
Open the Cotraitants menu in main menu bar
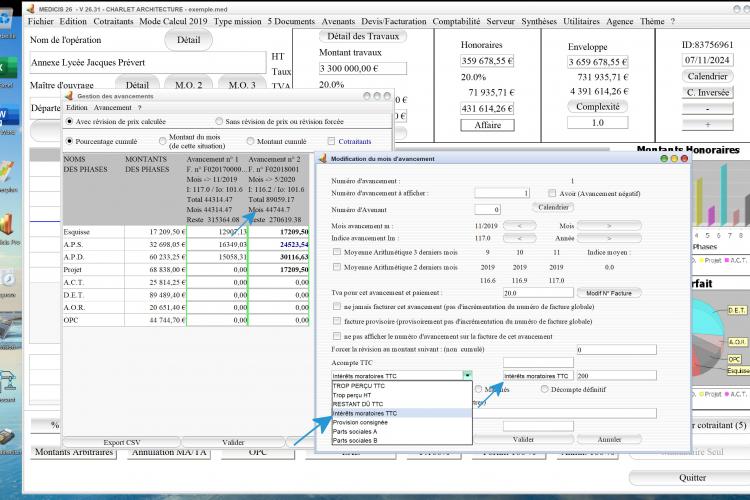click(113, 22)
